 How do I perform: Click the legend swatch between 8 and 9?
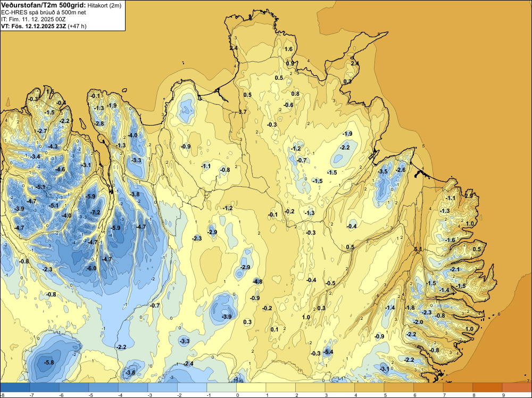pos(487,387)
